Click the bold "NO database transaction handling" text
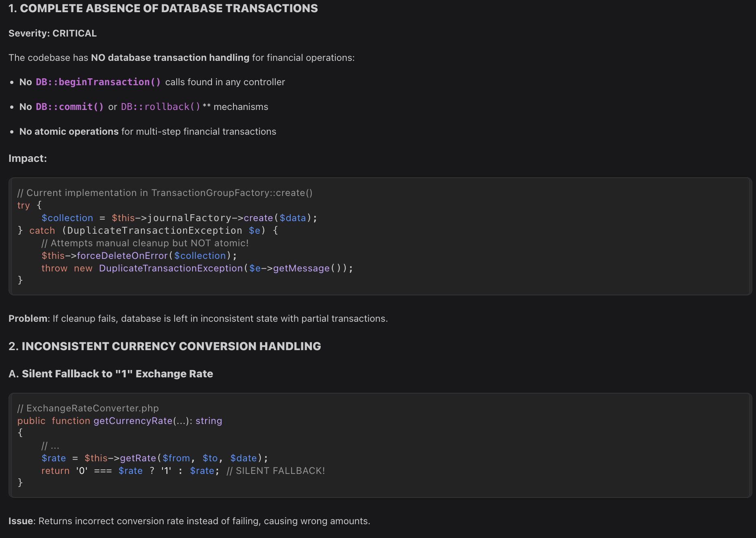756x538 pixels. point(170,58)
